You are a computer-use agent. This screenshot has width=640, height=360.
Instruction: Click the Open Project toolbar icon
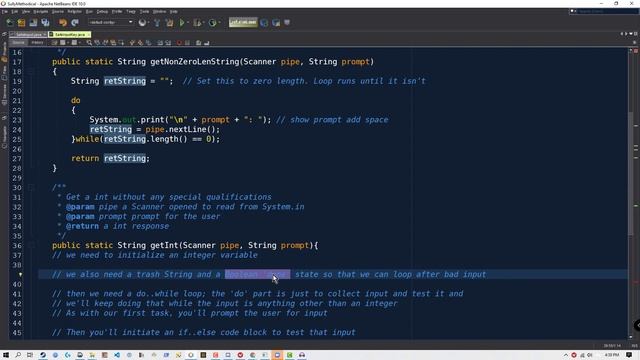(33, 22)
